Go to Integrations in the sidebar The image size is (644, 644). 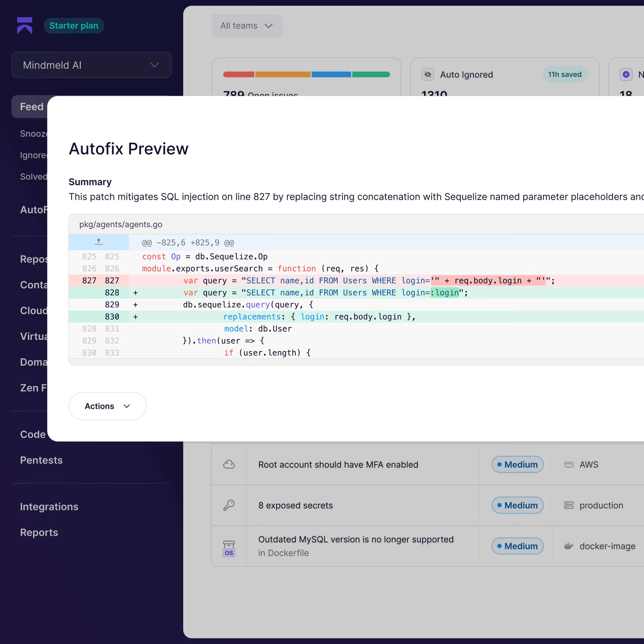(x=49, y=506)
